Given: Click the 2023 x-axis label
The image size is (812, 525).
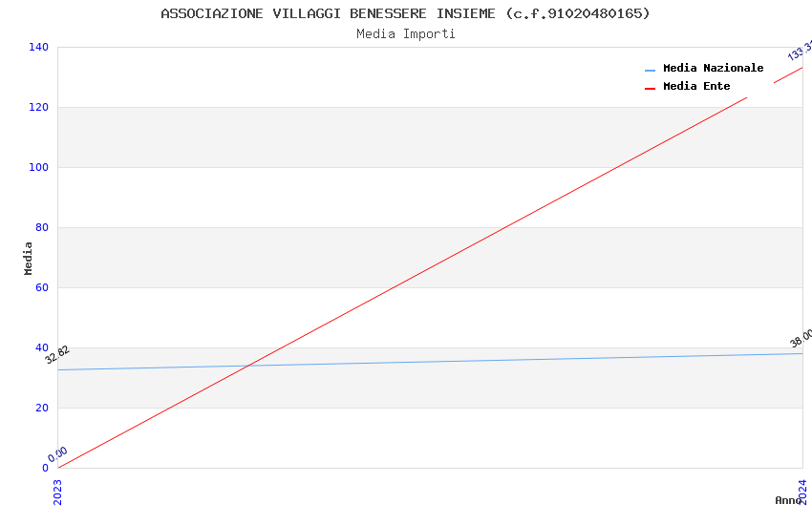Looking at the screenshot, I should 57,492.
